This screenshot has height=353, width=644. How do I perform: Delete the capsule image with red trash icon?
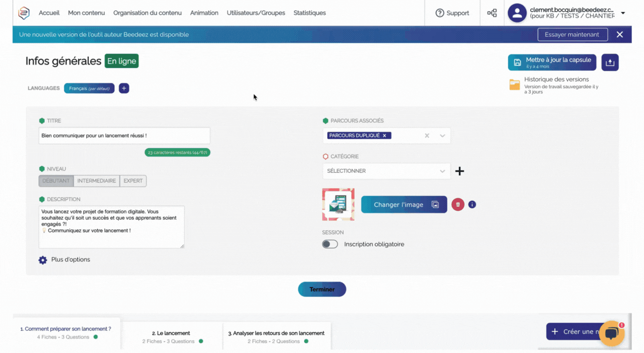(457, 205)
